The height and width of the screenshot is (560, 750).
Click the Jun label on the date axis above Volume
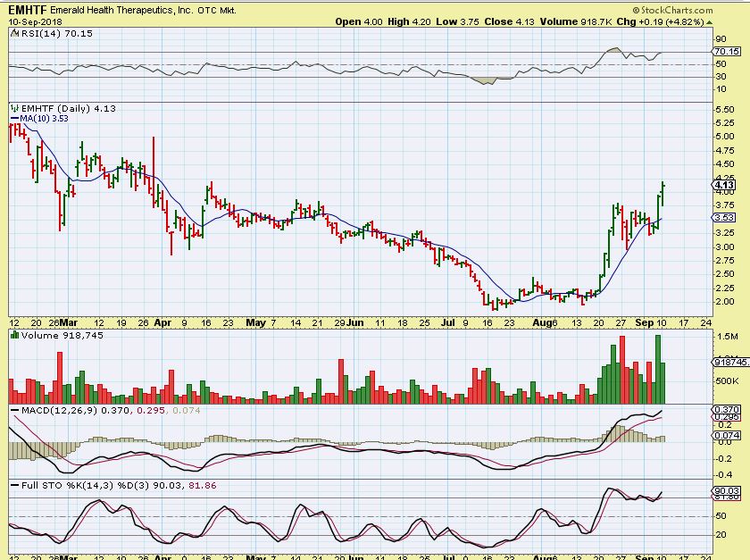coord(355,322)
